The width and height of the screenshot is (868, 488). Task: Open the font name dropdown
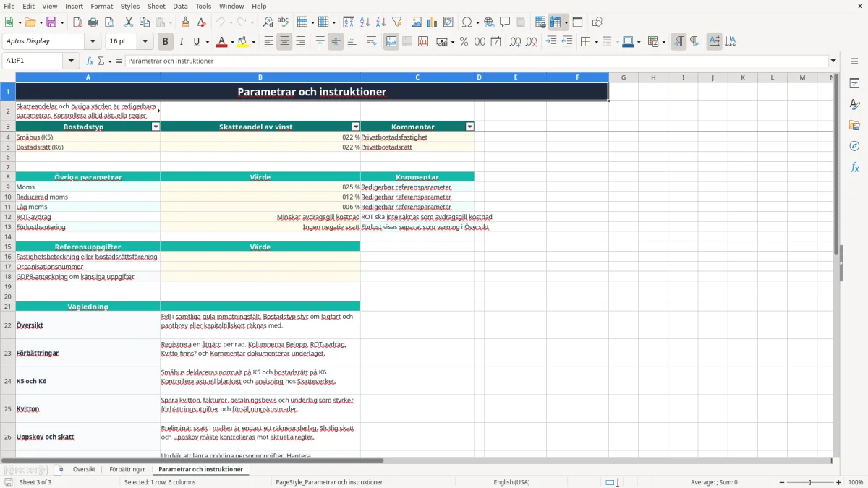click(x=93, y=41)
